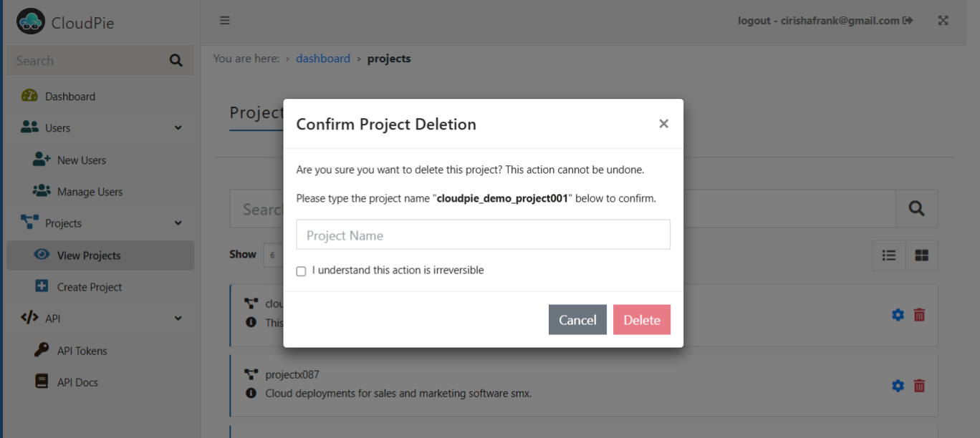Click the Create Project plus icon
Viewport: 980px width, 438px height.
pyautogui.click(x=42, y=286)
